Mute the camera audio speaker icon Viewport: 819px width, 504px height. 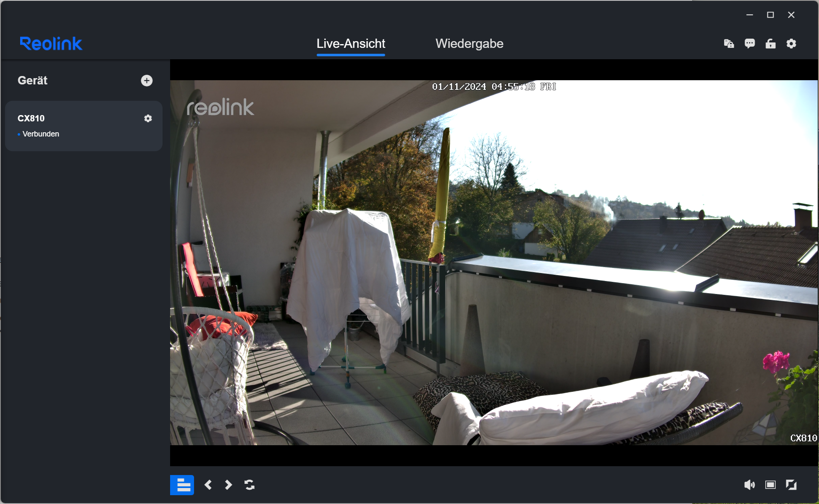click(749, 485)
